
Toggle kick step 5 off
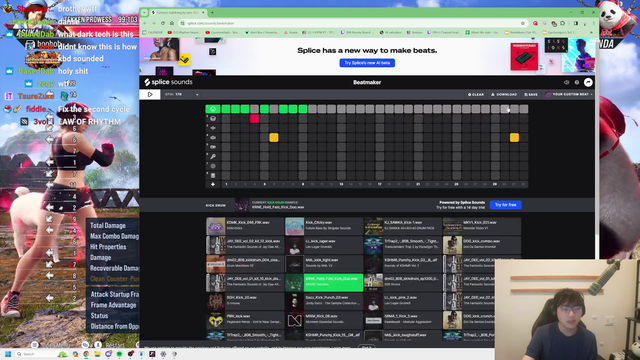click(264, 109)
